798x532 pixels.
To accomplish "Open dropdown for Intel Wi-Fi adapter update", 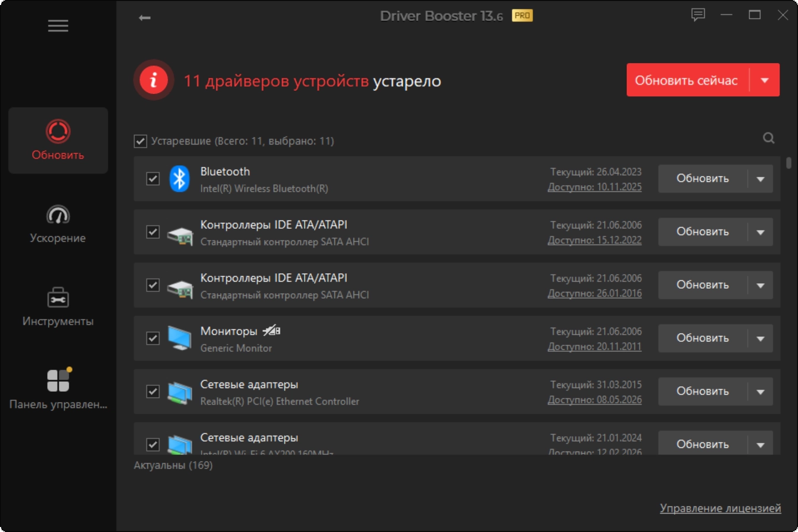I will [760, 444].
